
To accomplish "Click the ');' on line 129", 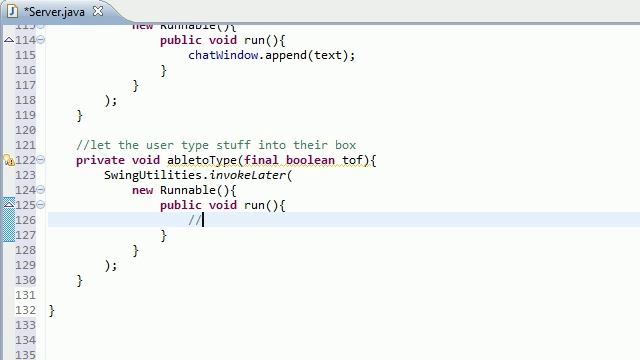I will pyautogui.click(x=111, y=265).
